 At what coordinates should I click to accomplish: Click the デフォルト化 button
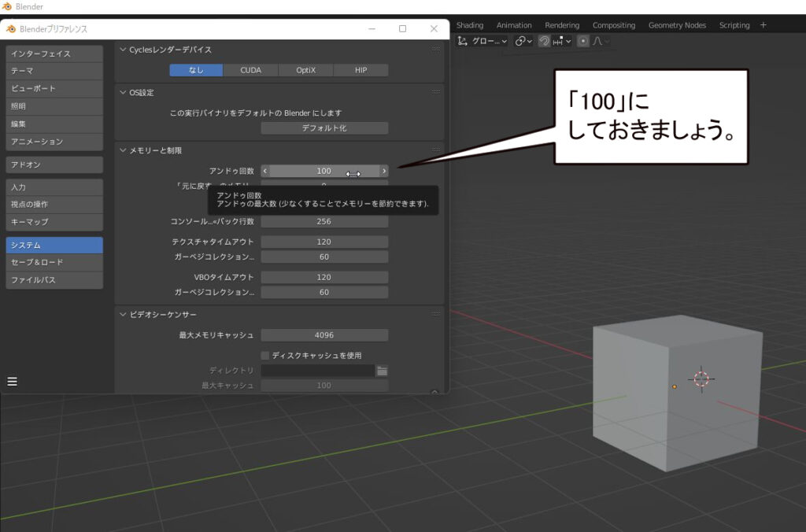coord(324,128)
